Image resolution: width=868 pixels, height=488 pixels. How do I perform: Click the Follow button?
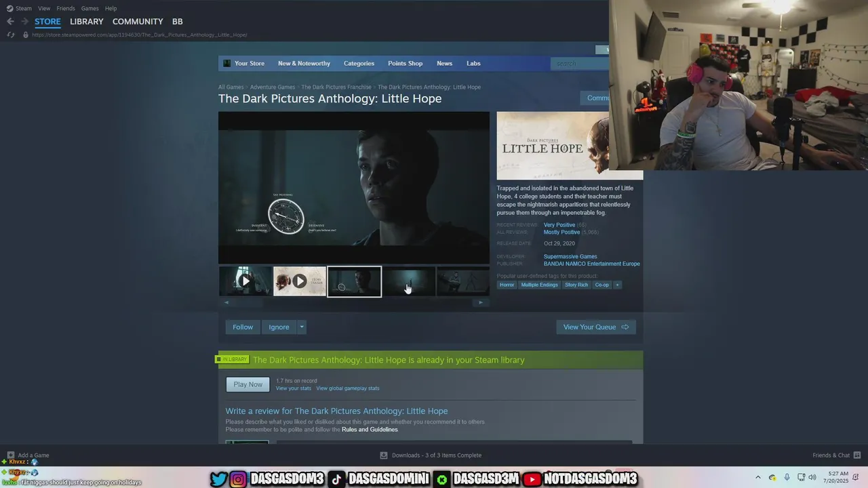(243, 327)
